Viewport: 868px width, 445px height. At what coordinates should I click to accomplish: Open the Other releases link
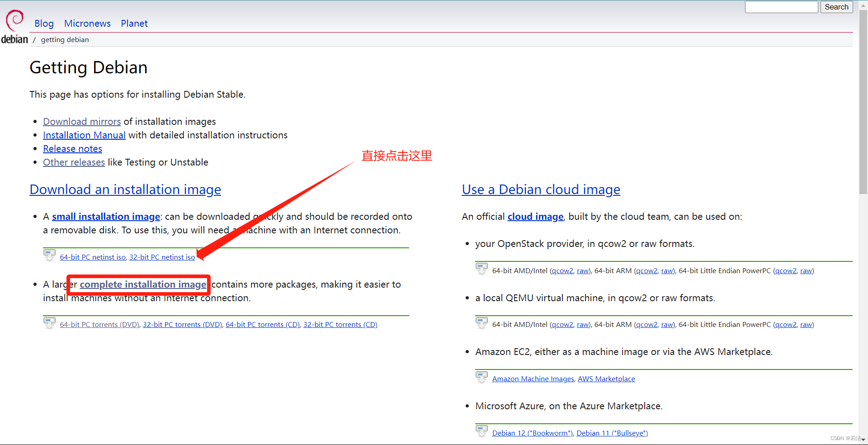click(x=74, y=162)
